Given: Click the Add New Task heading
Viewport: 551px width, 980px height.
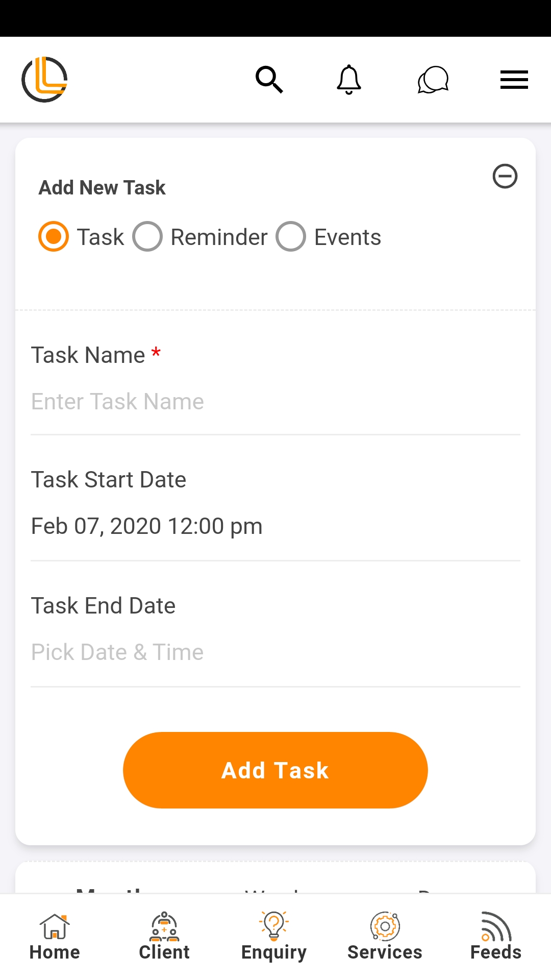Looking at the screenshot, I should tap(102, 188).
